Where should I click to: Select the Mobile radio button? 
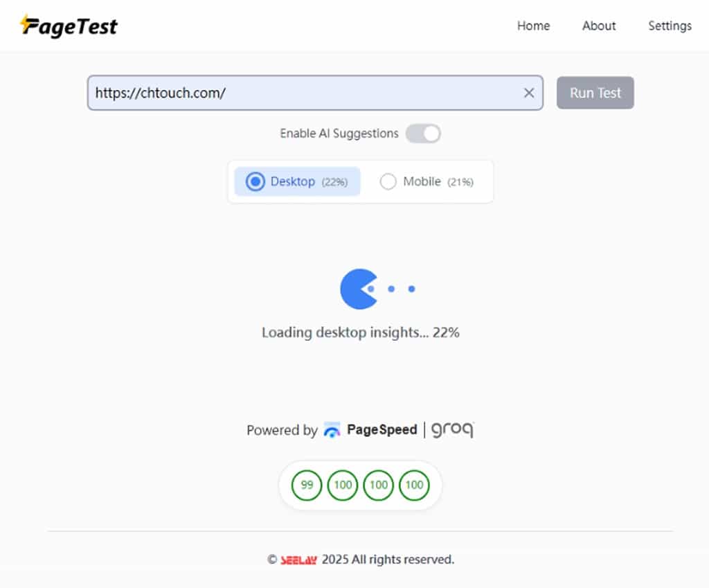(x=388, y=181)
